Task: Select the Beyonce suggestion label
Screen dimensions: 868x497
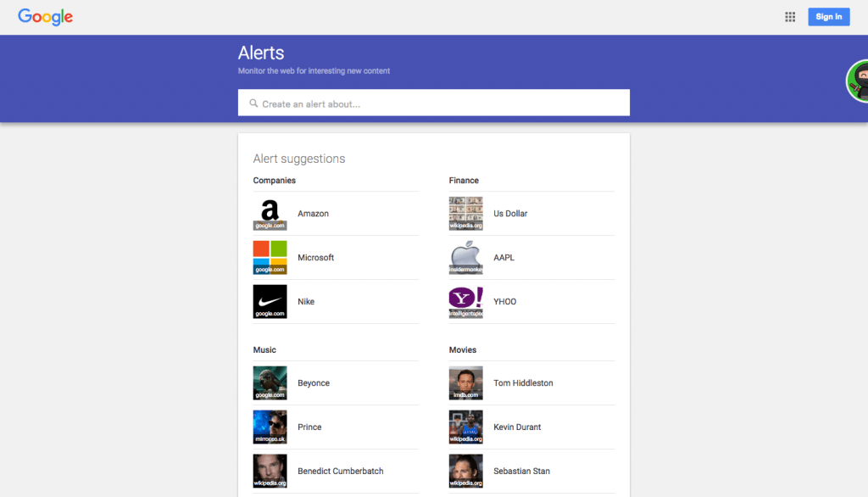Action: (314, 383)
